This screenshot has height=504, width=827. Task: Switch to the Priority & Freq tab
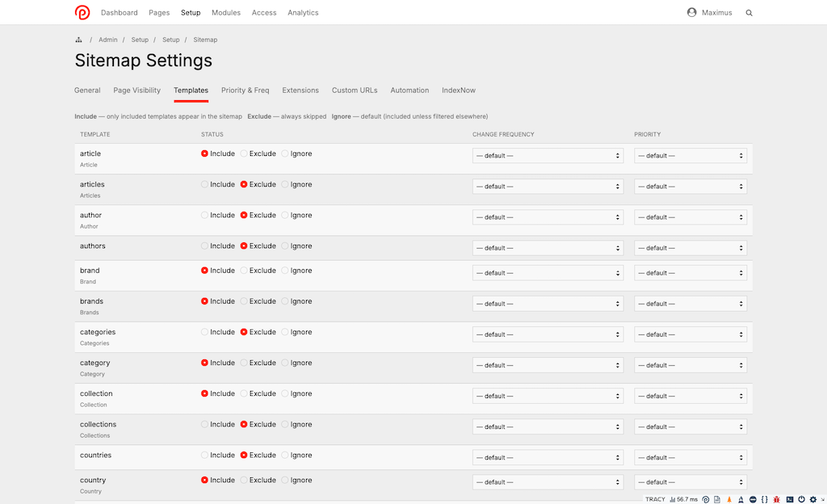tap(245, 90)
